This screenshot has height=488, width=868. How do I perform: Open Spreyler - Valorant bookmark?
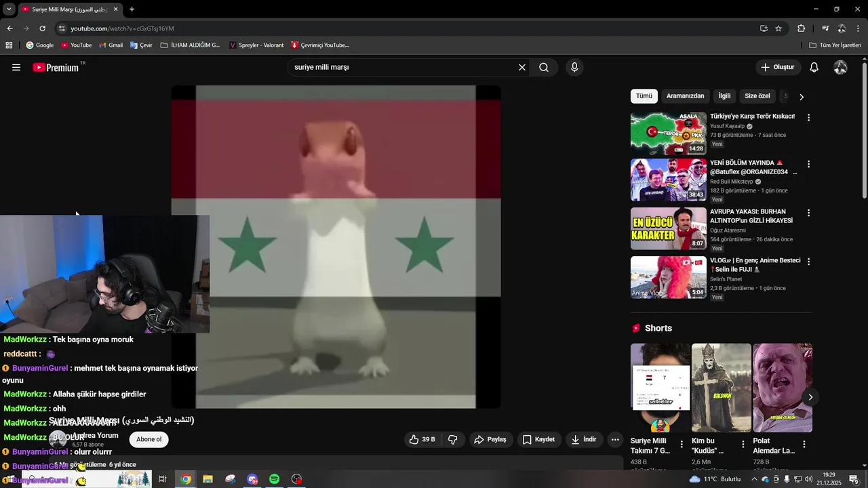256,45
